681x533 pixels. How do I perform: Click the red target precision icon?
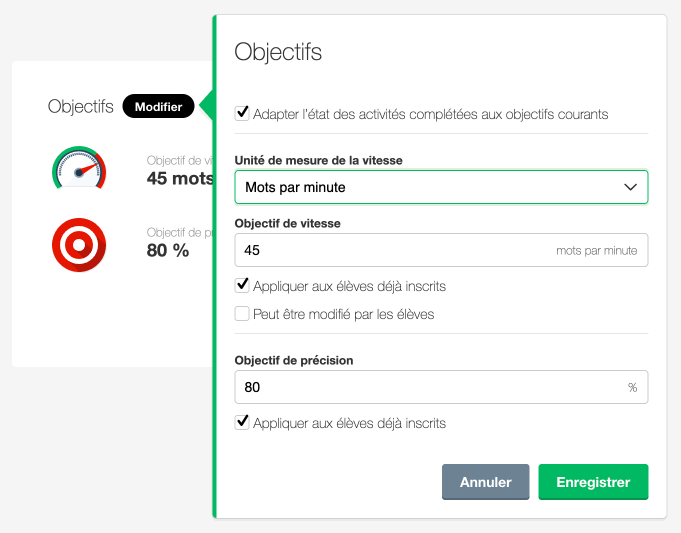pyautogui.click(x=79, y=243)
